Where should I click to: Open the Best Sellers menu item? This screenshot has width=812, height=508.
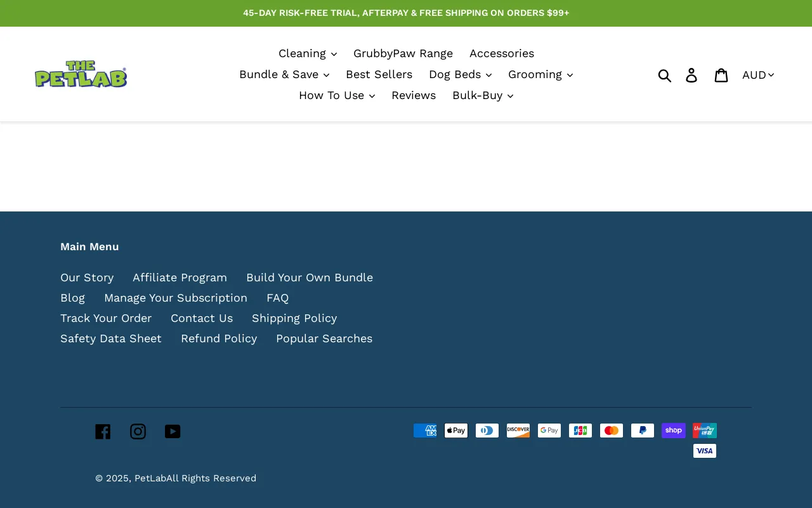click(379, 74)
